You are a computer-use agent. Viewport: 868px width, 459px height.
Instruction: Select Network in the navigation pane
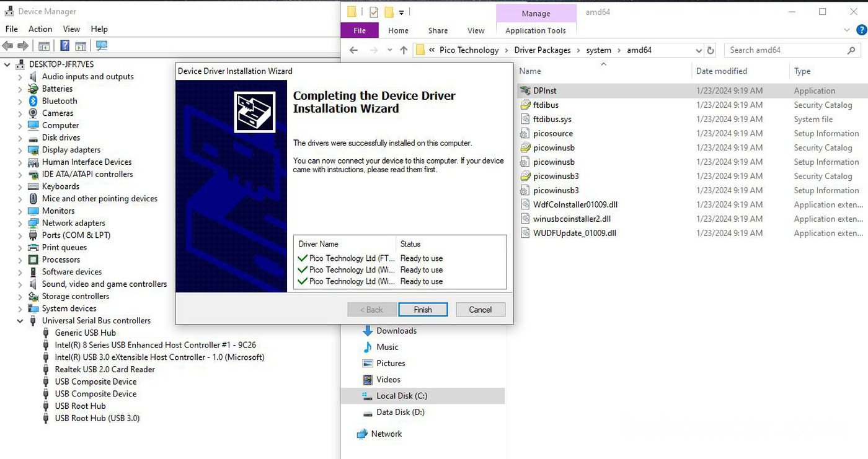(386, 434)
